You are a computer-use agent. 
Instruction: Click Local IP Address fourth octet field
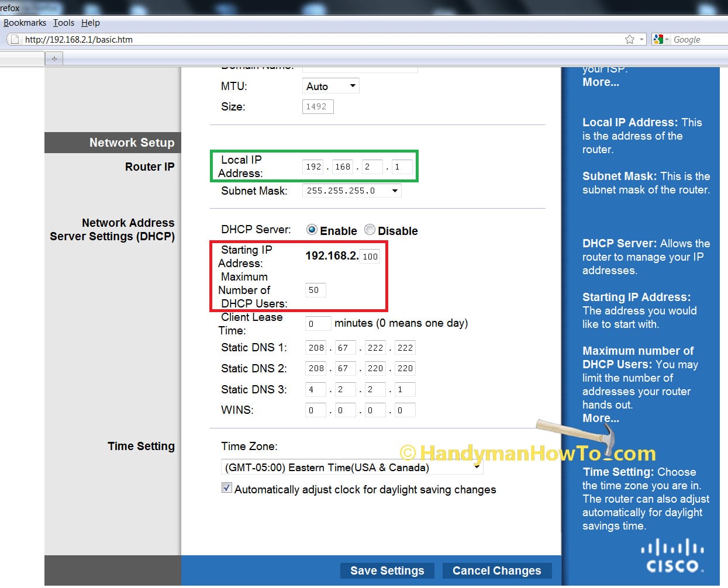pyautogui.click(x=402, y=167)
